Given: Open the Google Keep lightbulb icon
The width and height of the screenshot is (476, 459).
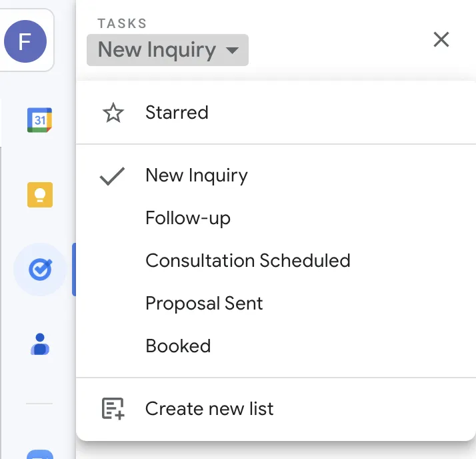Looking at the screenshot, I should [x=39, y=195].
